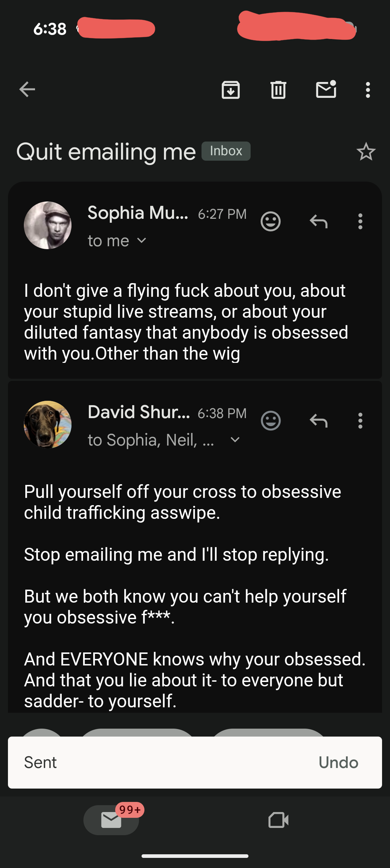This screenshot has width=390, height=868.
Task: Tap the Inbox label chip
Action: coord(226,151)
